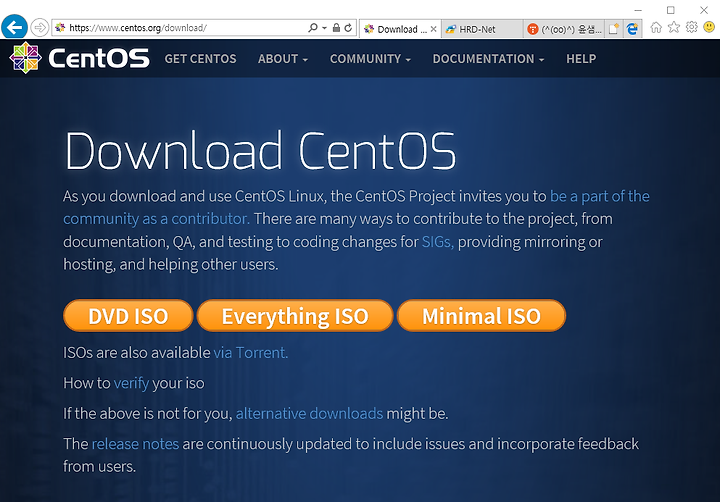720x502 pixels.
Task: Open the favorites star icon
Action: (x=674, y=28)
